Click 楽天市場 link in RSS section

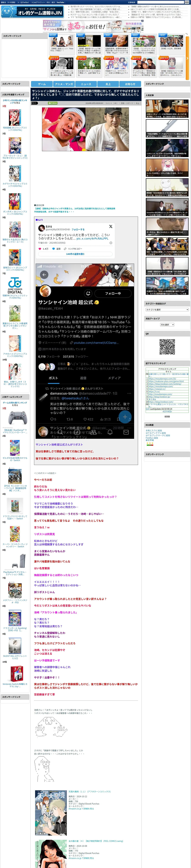150,440
